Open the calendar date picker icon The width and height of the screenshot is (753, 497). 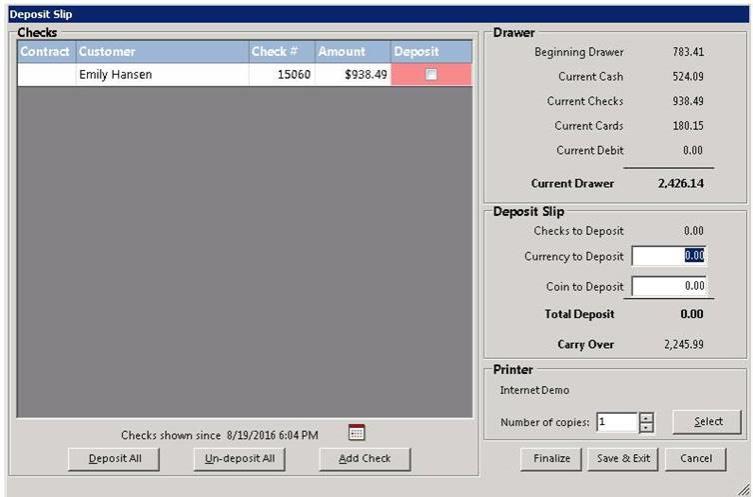(x=357, y=433)
